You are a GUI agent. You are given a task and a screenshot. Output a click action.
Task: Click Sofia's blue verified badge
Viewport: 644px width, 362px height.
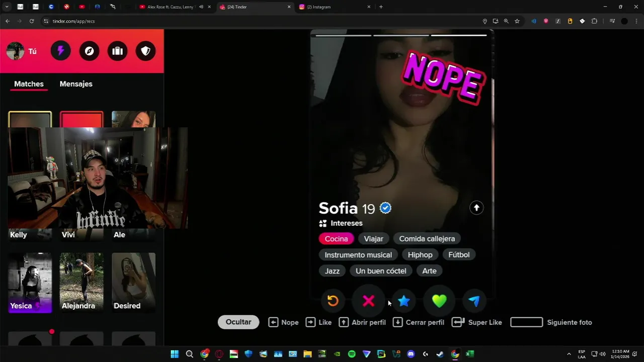(385, 208)
